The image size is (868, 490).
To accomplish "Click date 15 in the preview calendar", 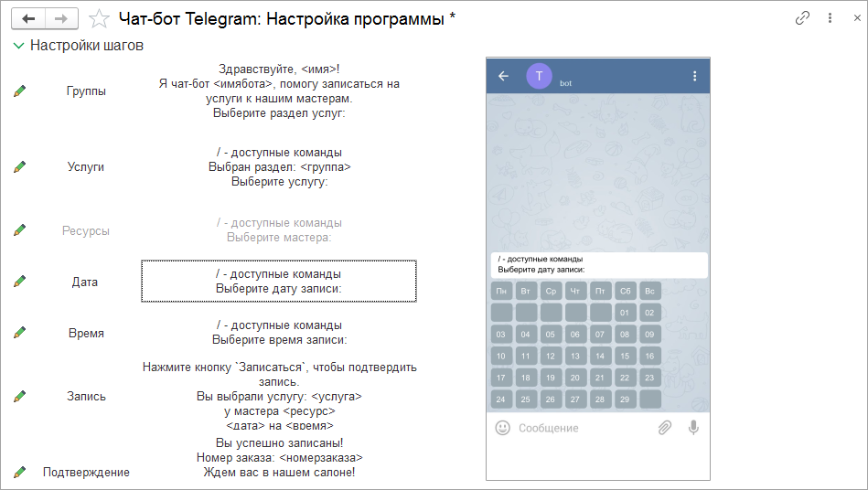I will click(625, 357).
